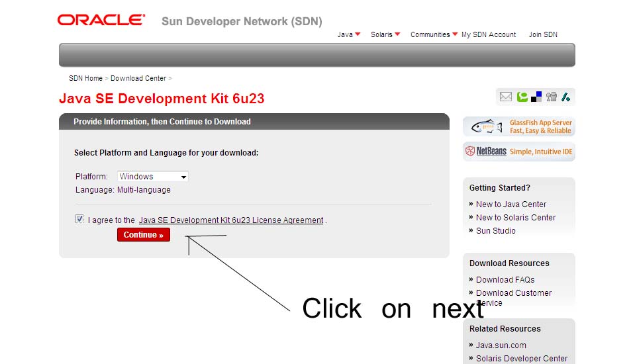633x364 pixels.
Task: Click the Related Resources heading
Action: (x=505, y=328)
